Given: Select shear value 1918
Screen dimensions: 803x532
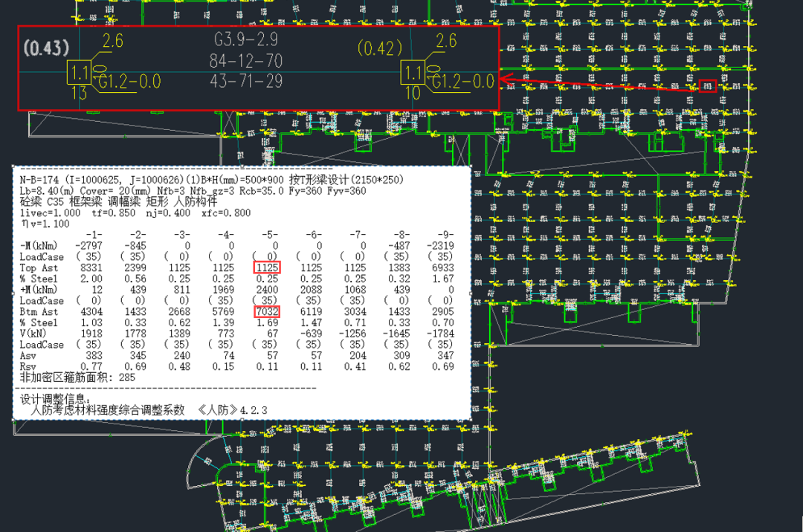Looking at the screenshot, I should tap(91, 334).
